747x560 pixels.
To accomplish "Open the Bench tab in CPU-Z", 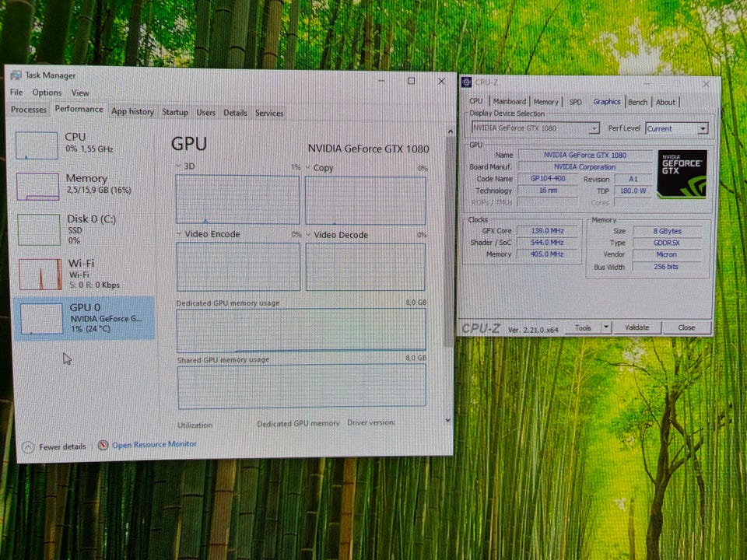I will pyautogui.click(x=637, y=102).
